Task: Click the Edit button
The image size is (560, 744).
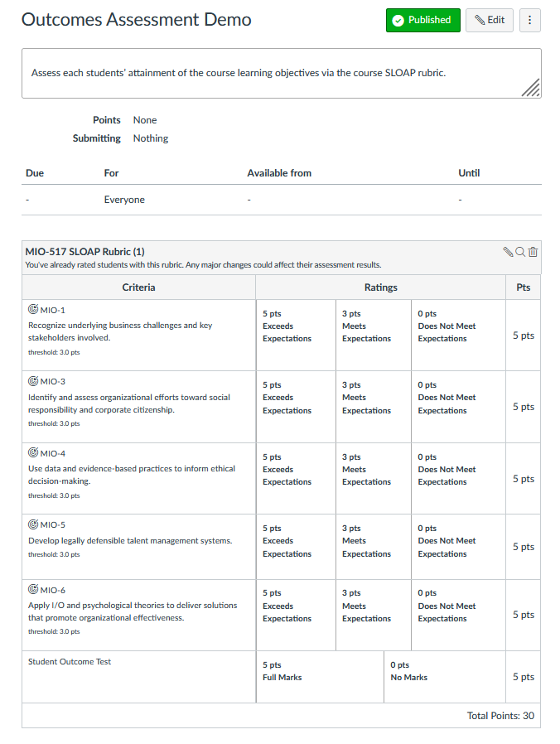Action: point(489,20)
